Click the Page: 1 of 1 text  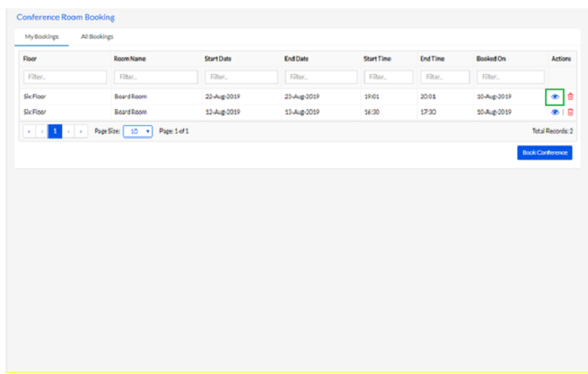pos(174,131)
